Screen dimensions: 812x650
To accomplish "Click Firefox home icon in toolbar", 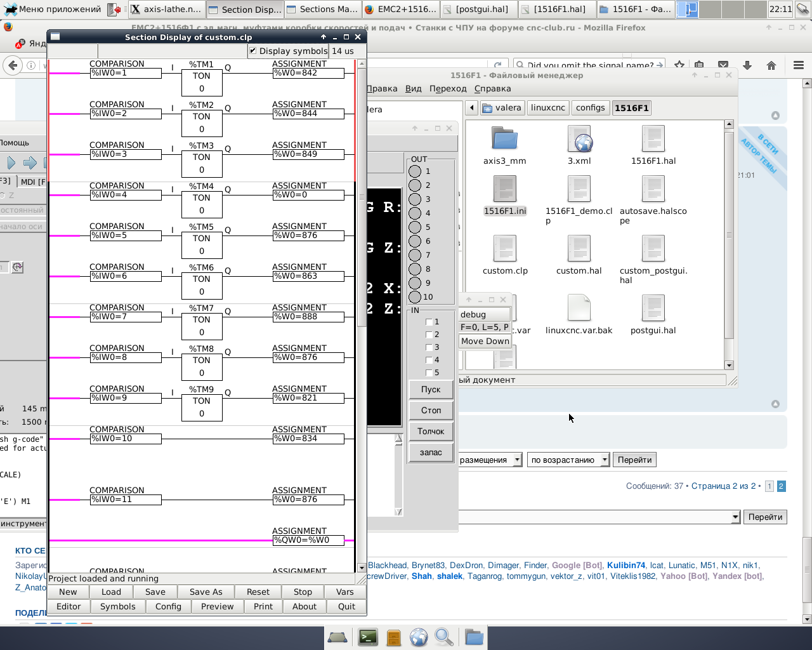I will [771, 65].
